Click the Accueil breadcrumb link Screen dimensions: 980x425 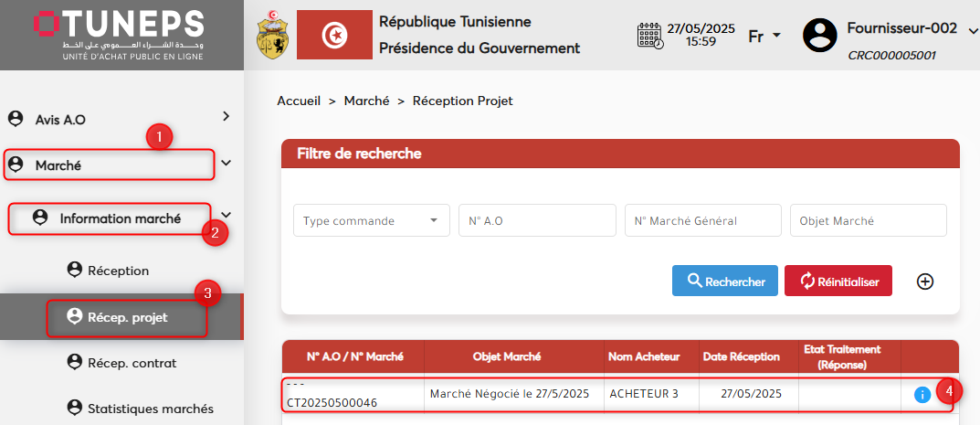coord(298,101)
